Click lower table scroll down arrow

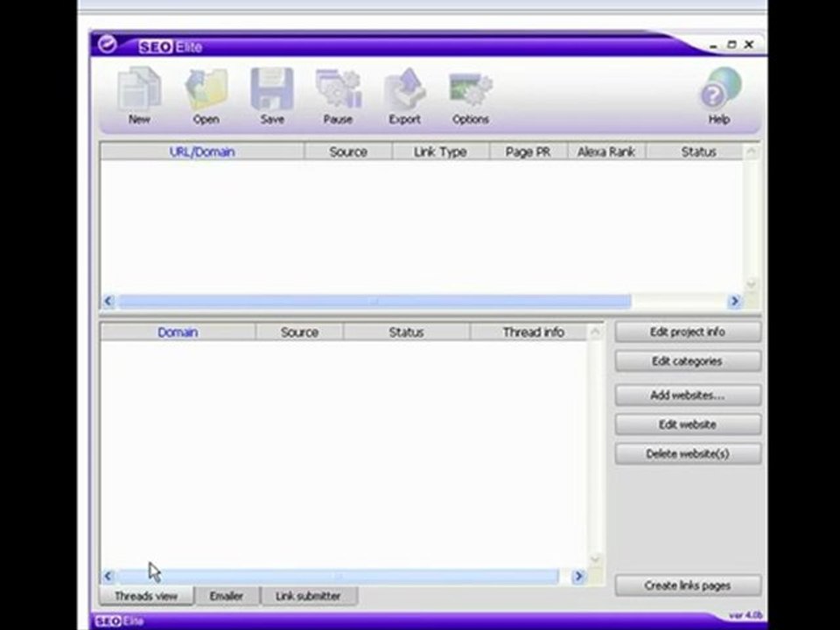coord(595,560)
